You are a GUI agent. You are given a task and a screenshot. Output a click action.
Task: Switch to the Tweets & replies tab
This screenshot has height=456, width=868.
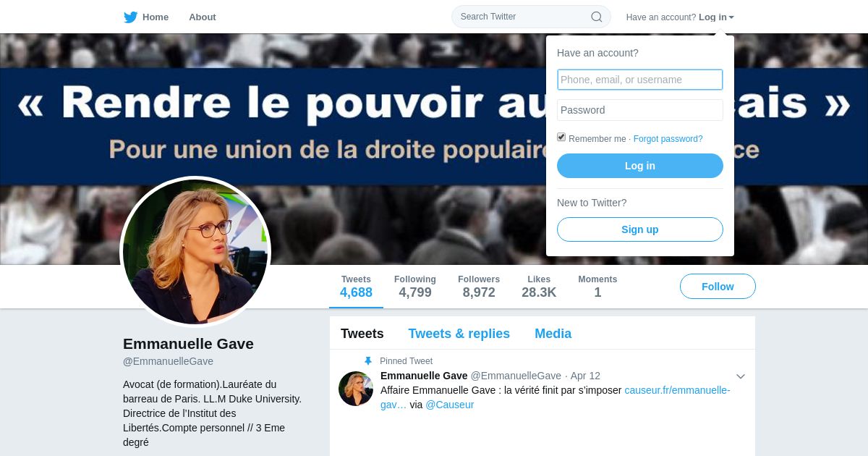coord(459,334)
